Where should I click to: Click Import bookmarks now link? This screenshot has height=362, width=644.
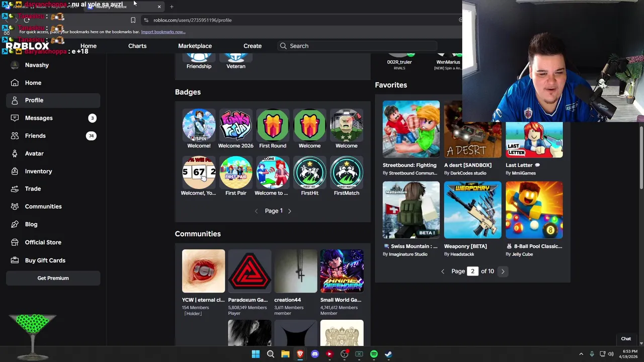point(163,32)
